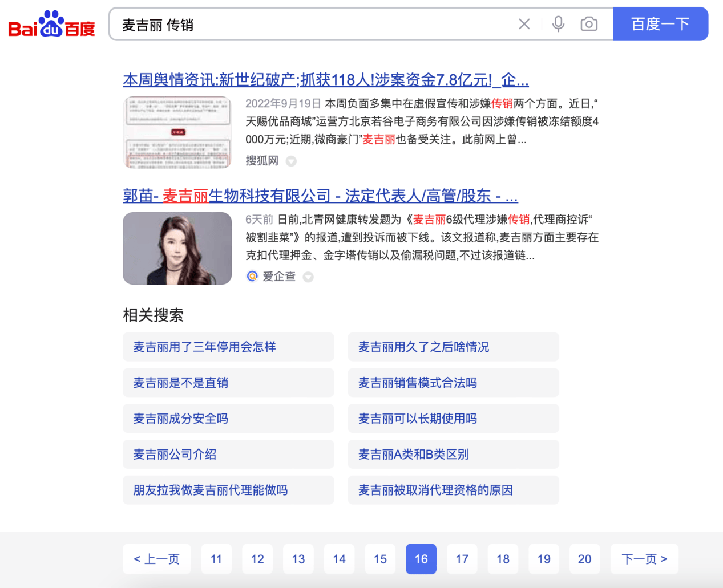Go to results page 17
Viewport: 723px width, 588px height.
pos(462,559)
